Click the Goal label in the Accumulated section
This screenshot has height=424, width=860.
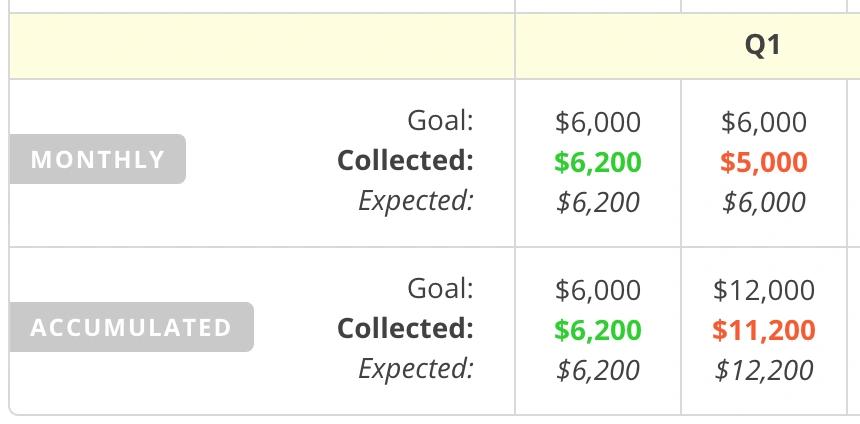(x=440, y=289)
